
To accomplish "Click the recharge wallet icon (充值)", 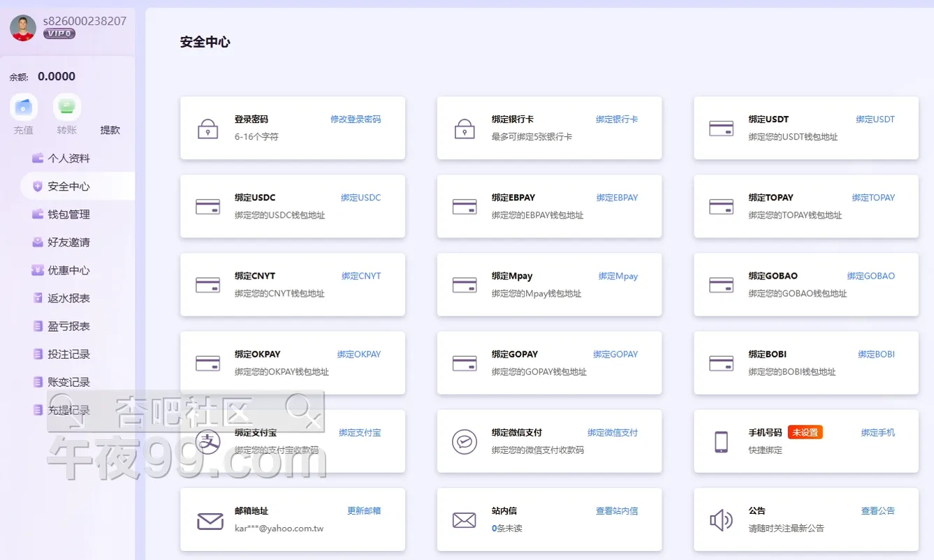I will point(24,107).
